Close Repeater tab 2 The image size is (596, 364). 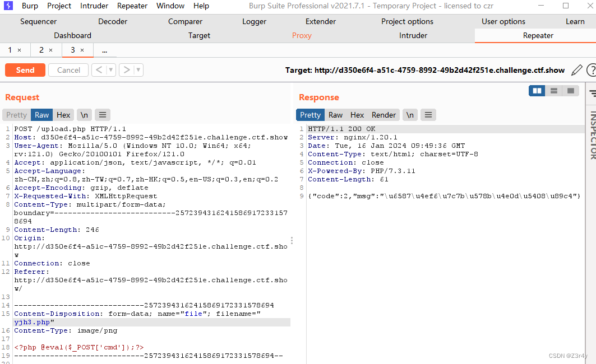[x=50, y=50]
